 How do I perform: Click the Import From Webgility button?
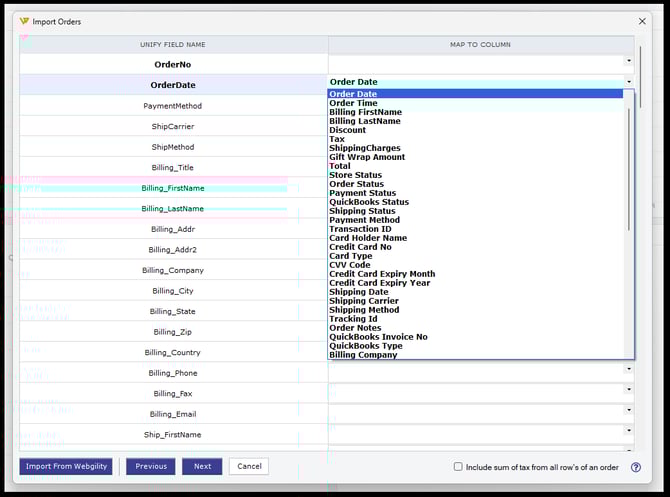(x=65, y=466)
